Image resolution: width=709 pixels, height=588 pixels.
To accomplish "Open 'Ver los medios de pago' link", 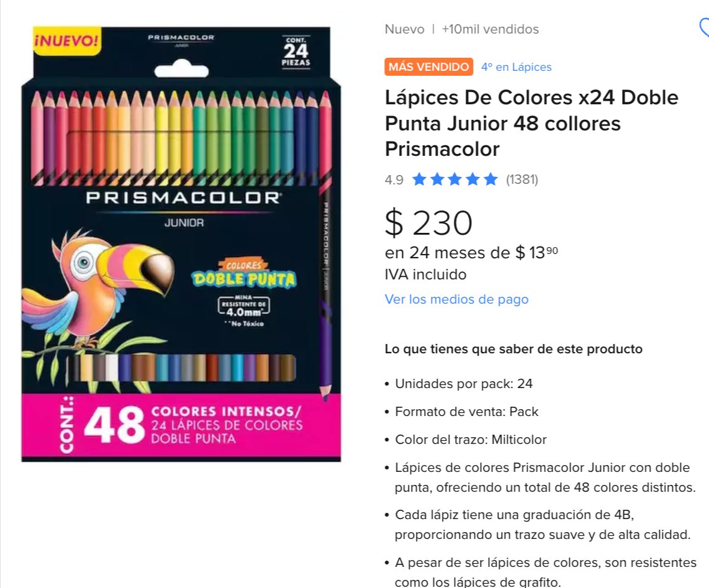I will pos(457,299).
